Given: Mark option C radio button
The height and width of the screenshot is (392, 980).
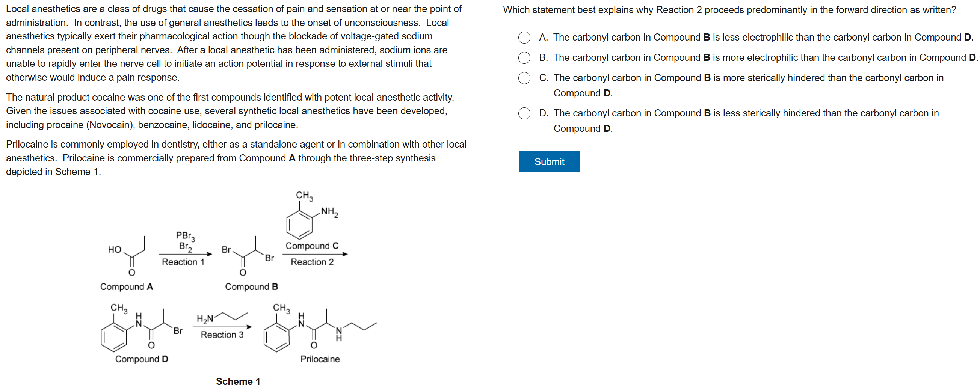Looking at the screenshot, I should (x=524, y=78).
